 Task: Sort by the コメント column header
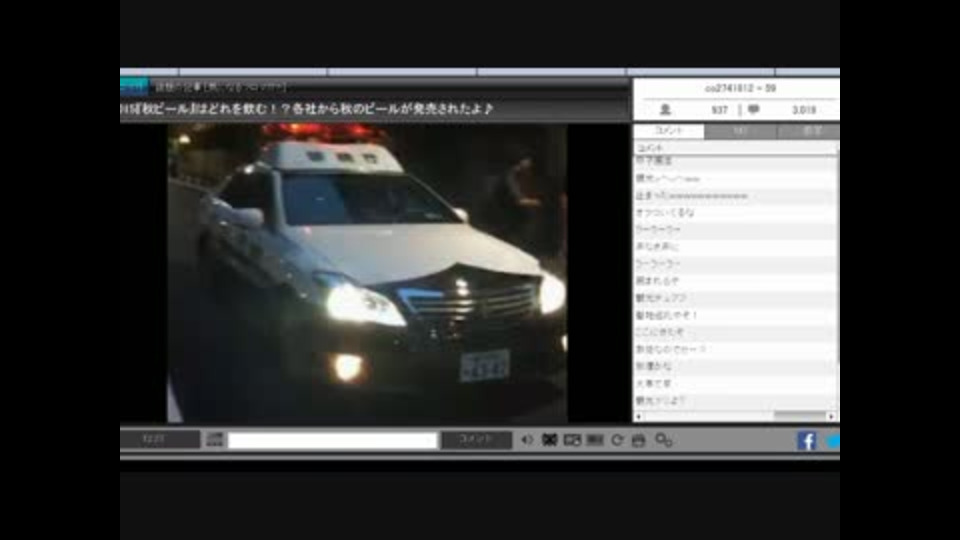pos(735,148)
